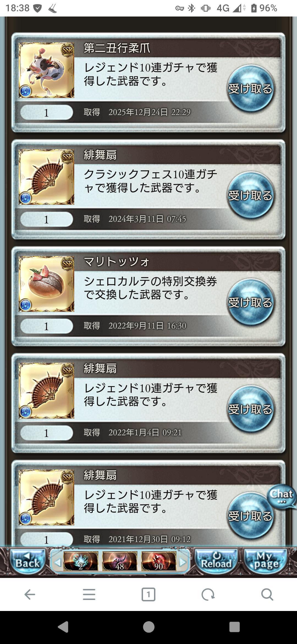Screen dimensions: 297x644
Task: Select raid shortcut thumbnail numbered 2
Action: click(x=81, y=561)
